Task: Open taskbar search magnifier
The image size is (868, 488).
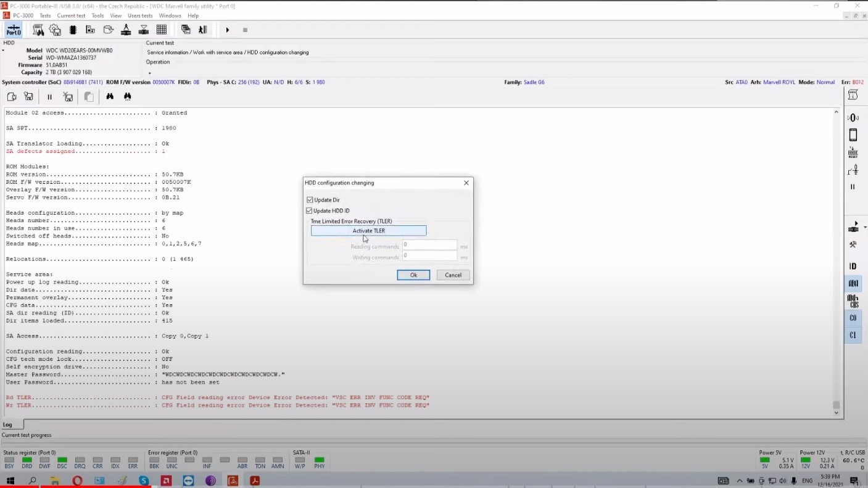Action: coord(32,481)
